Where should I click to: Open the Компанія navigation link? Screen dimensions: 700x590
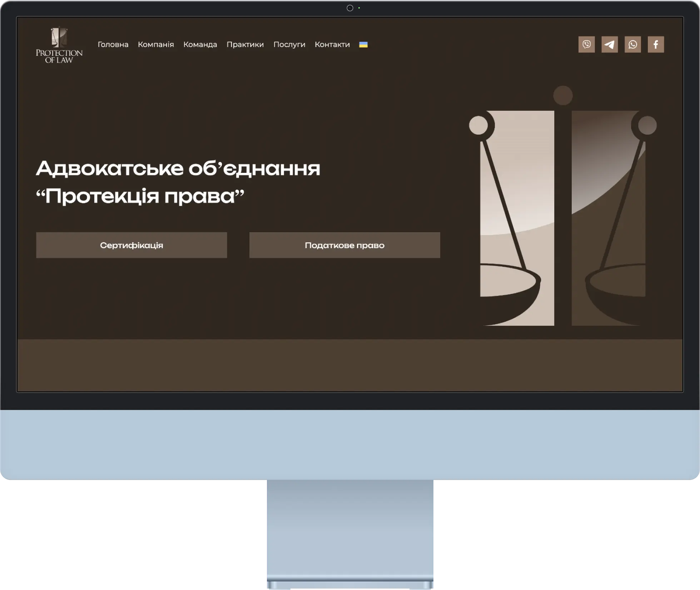click(156, 45)
